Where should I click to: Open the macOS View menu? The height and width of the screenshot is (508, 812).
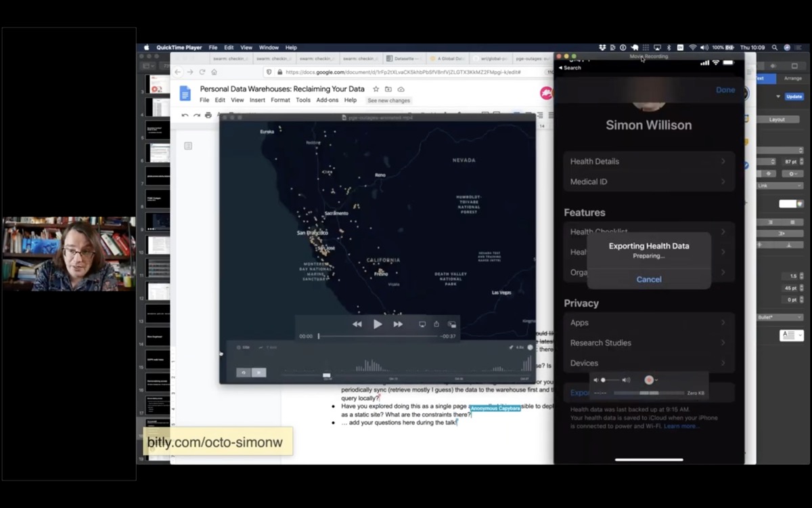tap(246, 47)
